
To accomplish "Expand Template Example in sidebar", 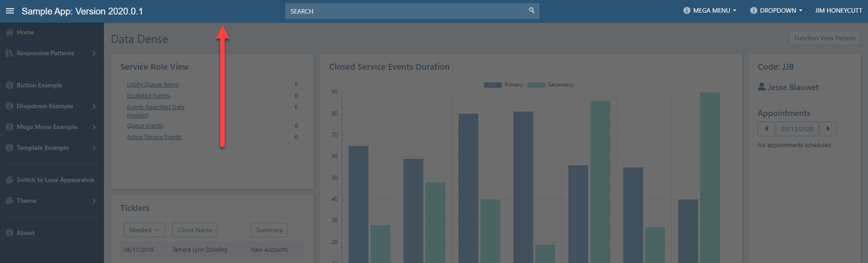I will point(94,148).
